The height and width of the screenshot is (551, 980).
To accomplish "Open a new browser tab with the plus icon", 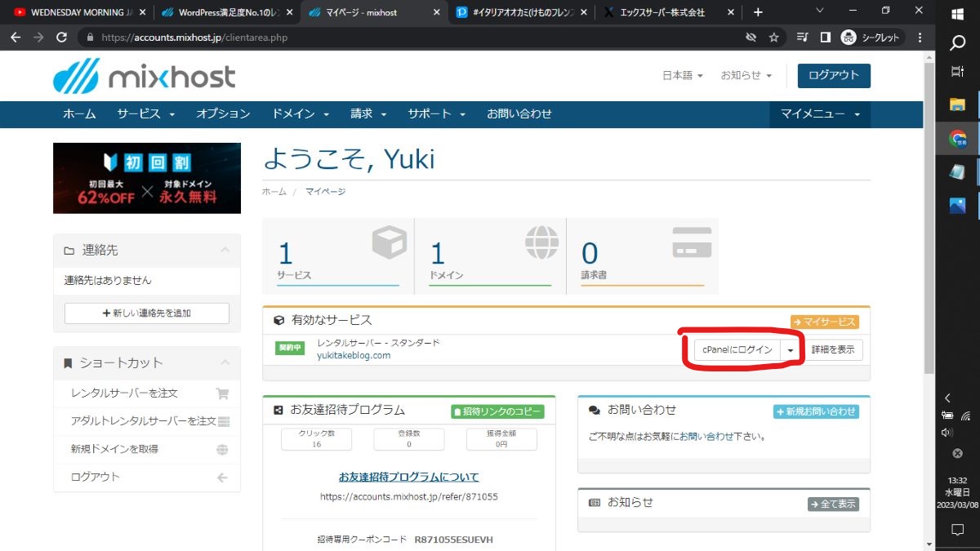I will (758, 12).
